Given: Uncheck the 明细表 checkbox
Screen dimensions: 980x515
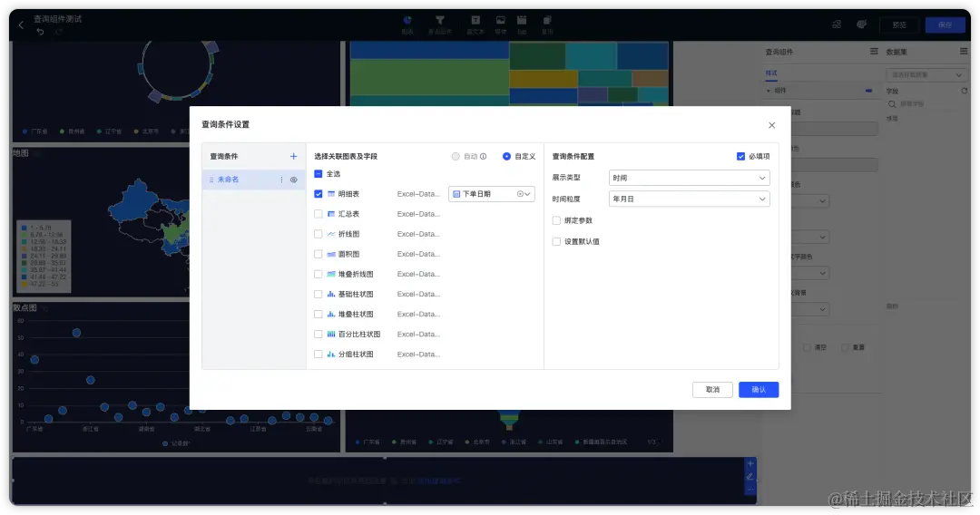Looking at the screenshot, I should pyautogui.click(x=318, y=194).
